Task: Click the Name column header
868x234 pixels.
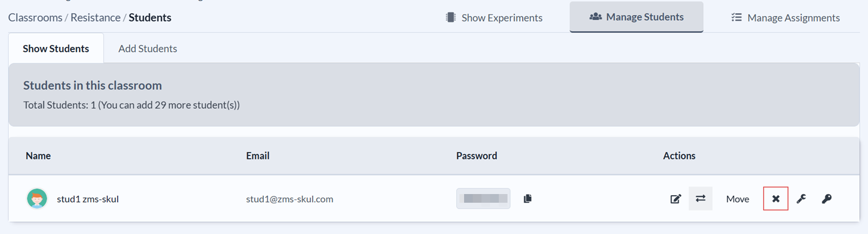Action: point(38,155)
